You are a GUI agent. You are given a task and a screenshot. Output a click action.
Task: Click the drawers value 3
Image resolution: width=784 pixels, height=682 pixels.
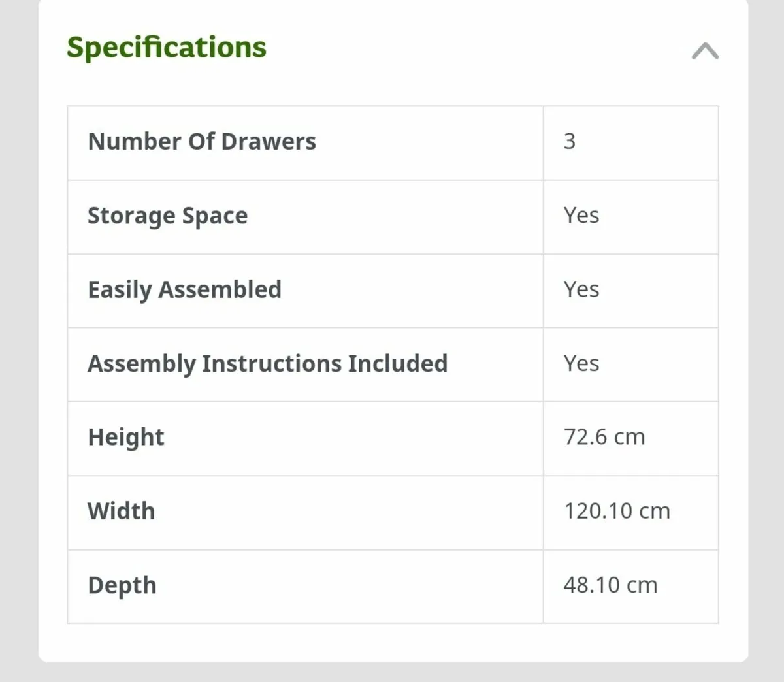click(x=570, y=141)
